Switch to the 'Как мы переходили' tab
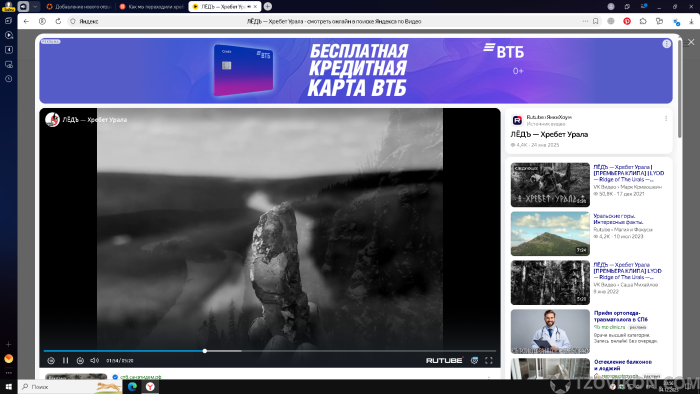The width and height of the screenshot is (700, 394). [x=152, y=7]
